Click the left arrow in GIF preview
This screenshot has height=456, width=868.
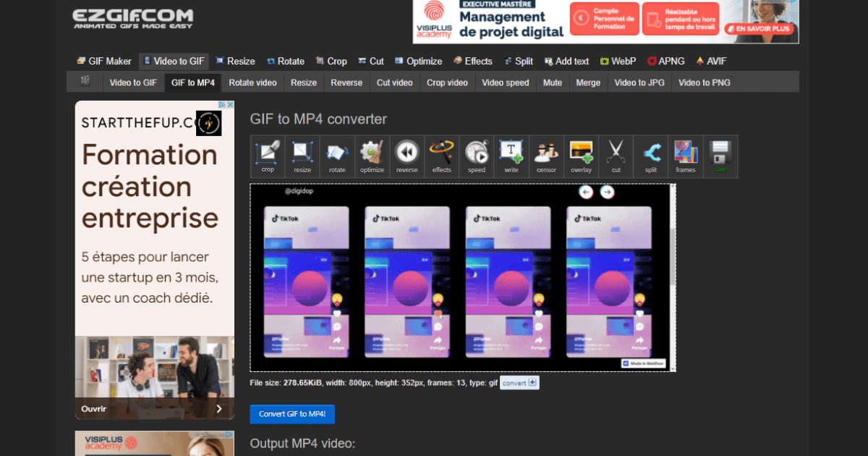586,192
